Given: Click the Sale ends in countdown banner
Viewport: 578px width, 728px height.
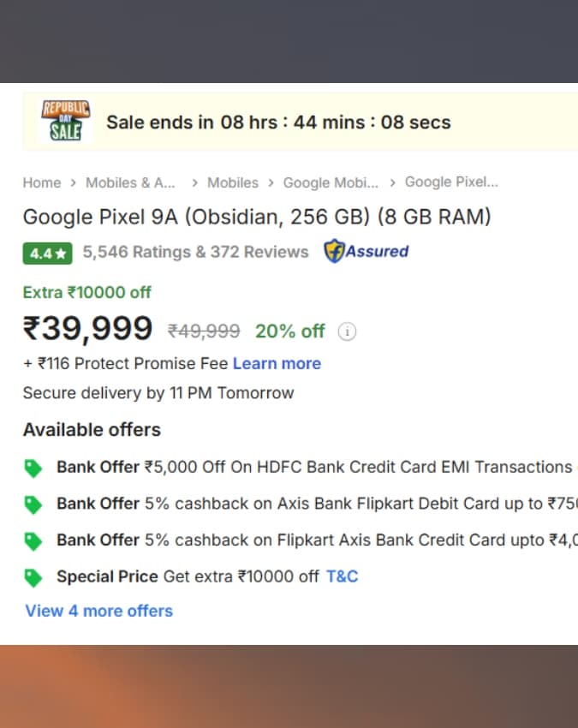Looking at the screenshot, I should [301, 122].
